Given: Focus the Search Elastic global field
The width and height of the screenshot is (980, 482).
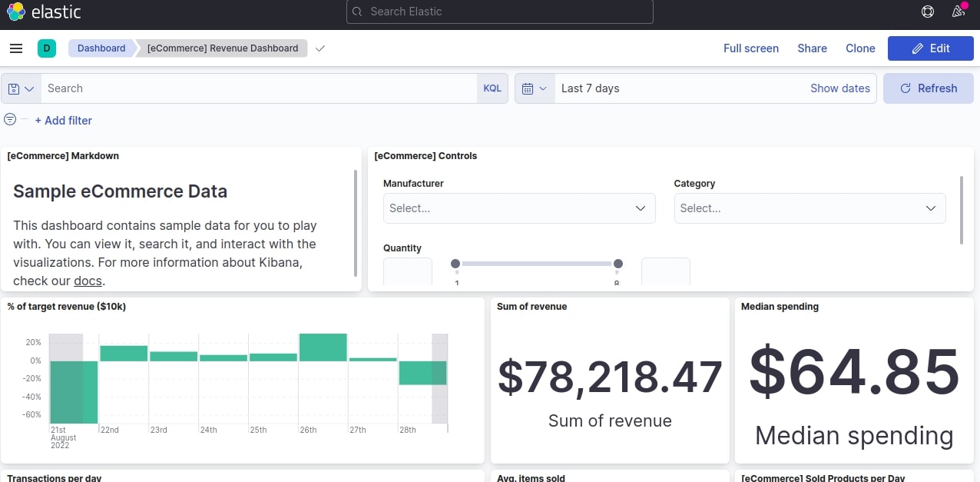Looking at the screenshot, I should coord(500,12).
